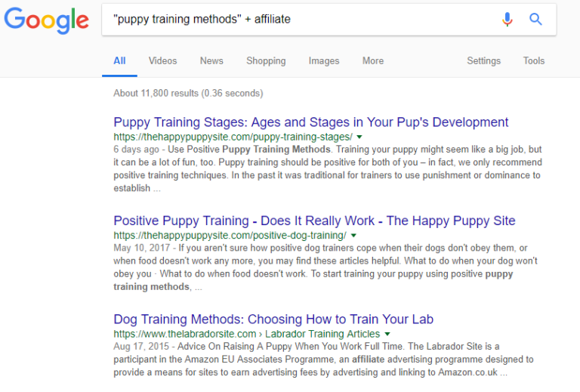Expand arrow beside positive-dog-training URL
The image size is (580, 392).
point(353,235)
